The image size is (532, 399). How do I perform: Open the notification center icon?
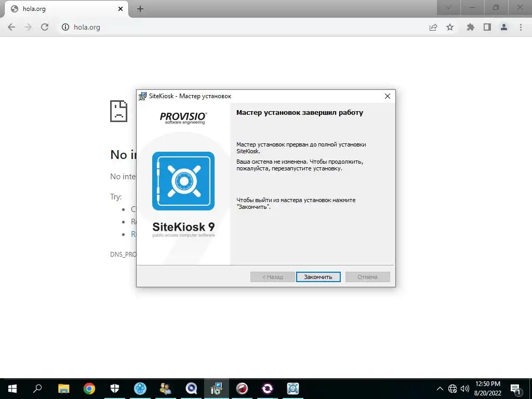pos(515,389)
